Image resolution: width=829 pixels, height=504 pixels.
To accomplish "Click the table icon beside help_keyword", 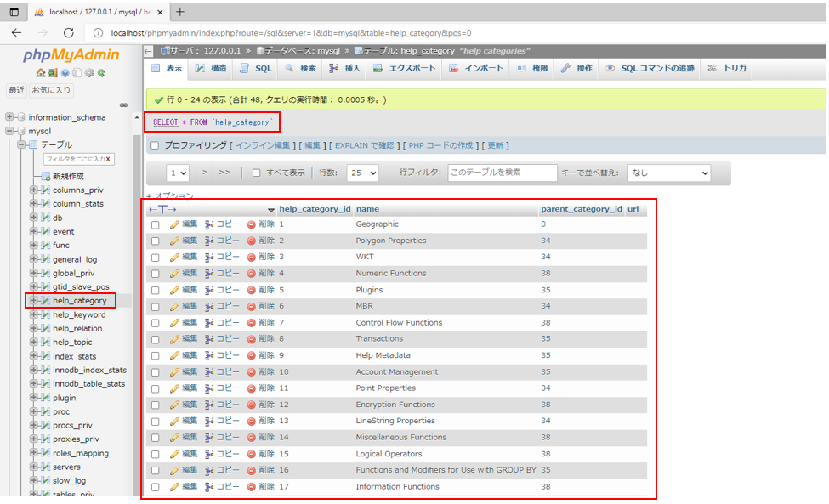I will point(46,314).
